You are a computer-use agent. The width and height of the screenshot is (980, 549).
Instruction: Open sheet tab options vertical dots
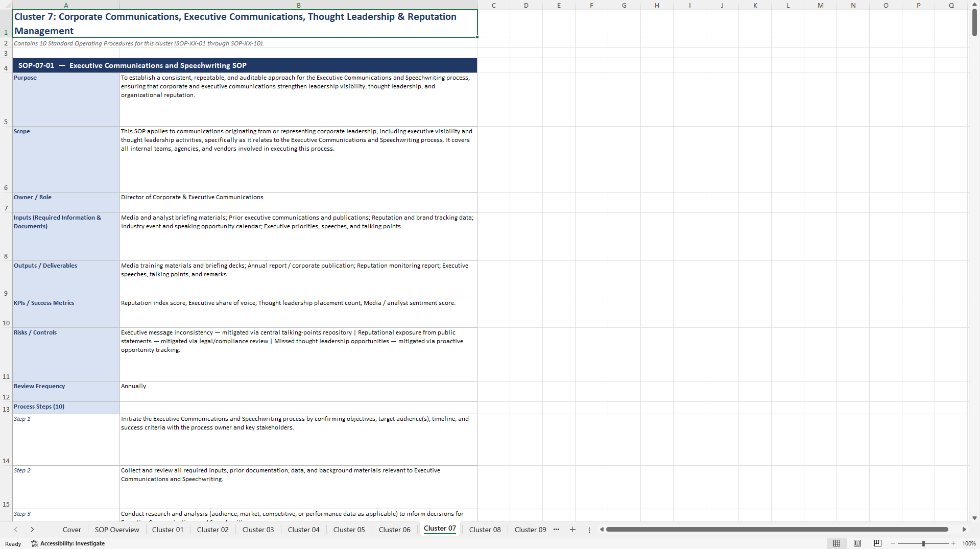(589, 530)
